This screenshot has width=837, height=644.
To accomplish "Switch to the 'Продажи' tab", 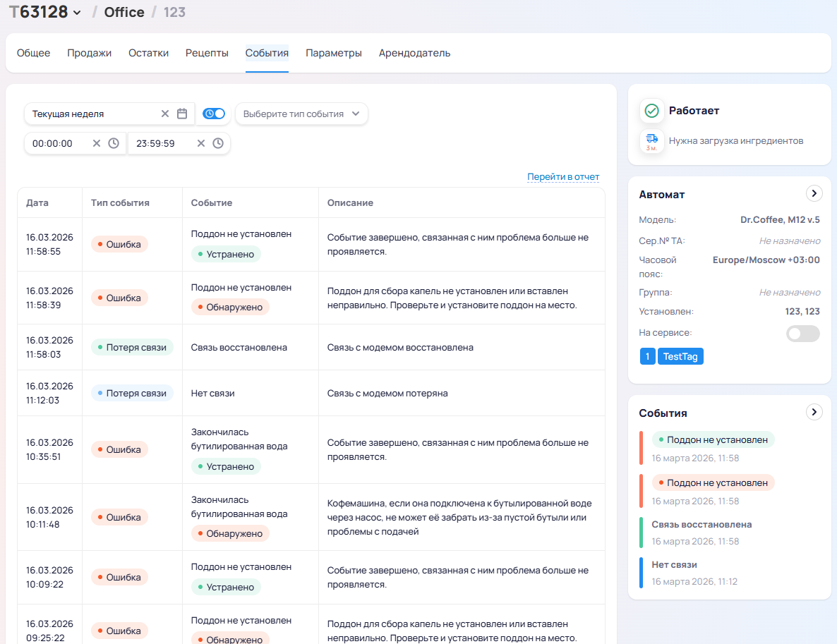I will click(x=90, y=53).
